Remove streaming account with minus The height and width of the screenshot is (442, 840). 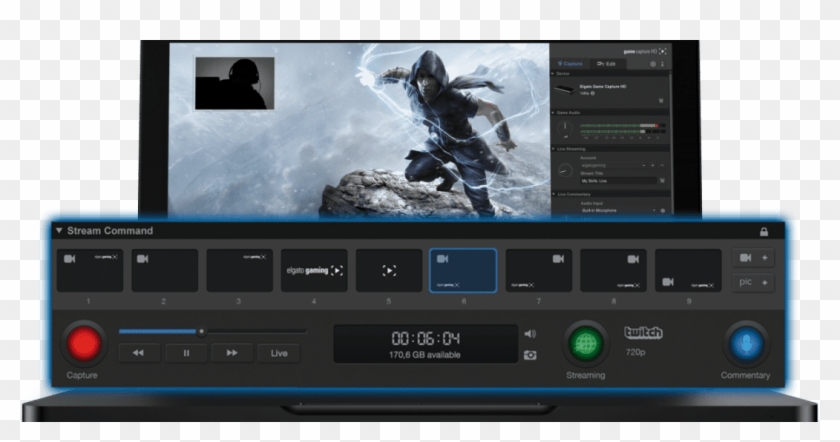(662, 166)
